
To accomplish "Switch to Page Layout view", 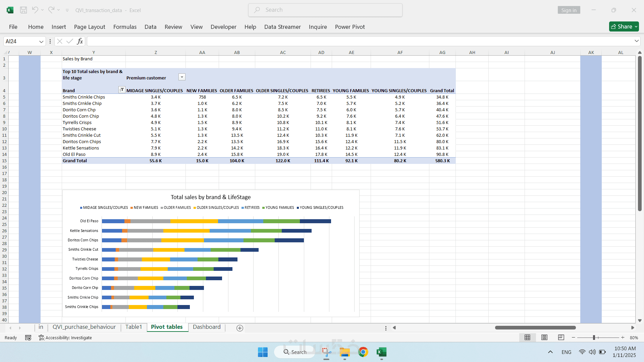I will click(544, 338).
